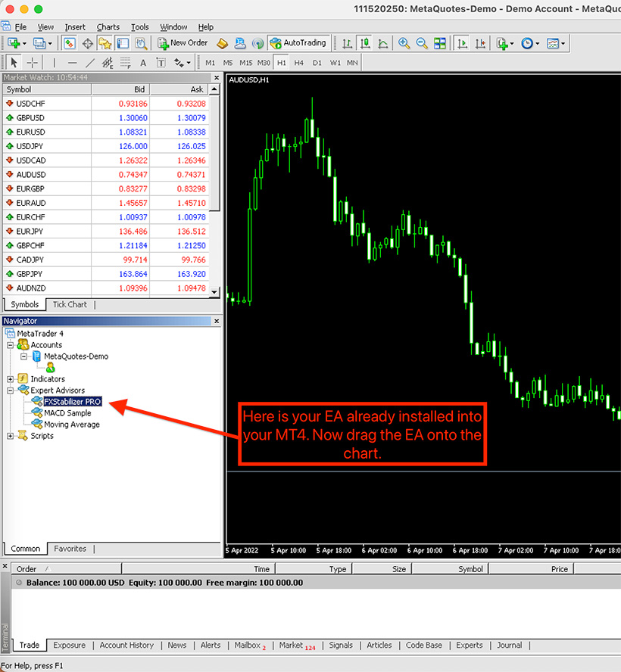Switch to the Tick Chart tab
Screen dimensions: 621x672
70,304
